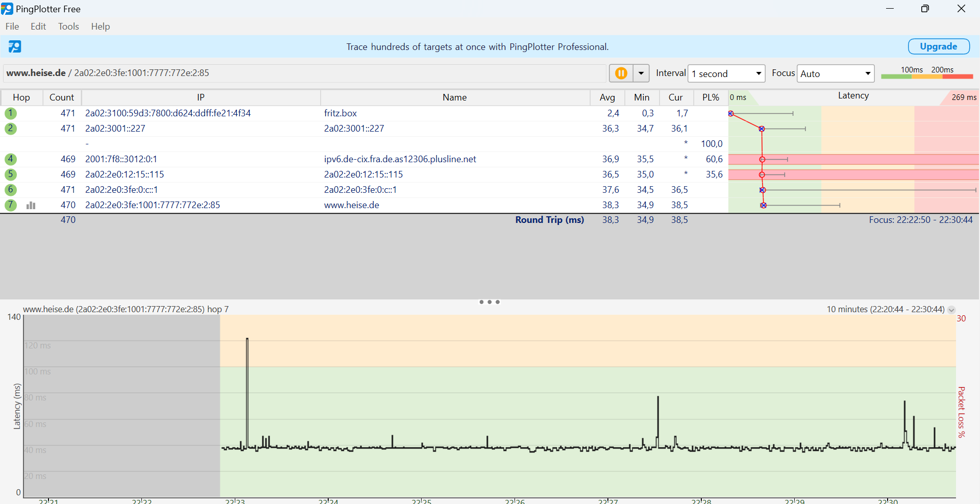Click the Hop column header
The width and height of the screenshot is (980, 504).
(x=21, y=97)
